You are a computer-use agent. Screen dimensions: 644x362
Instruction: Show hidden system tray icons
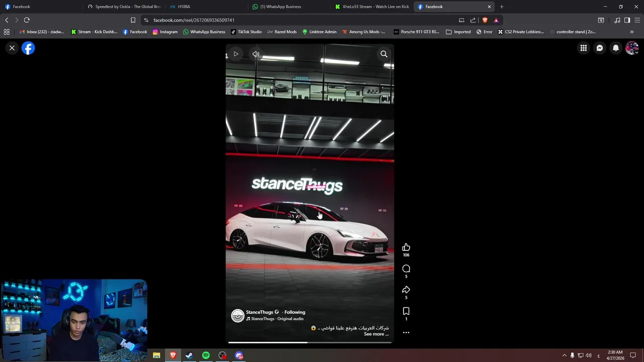[564, 355]
